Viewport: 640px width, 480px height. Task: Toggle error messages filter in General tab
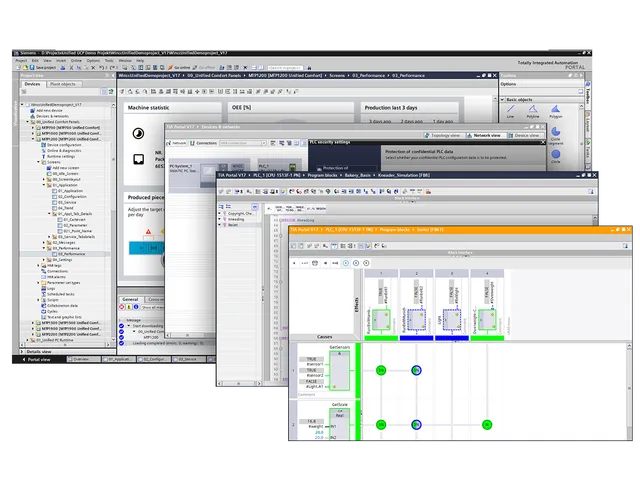click(x=122, y=307)
